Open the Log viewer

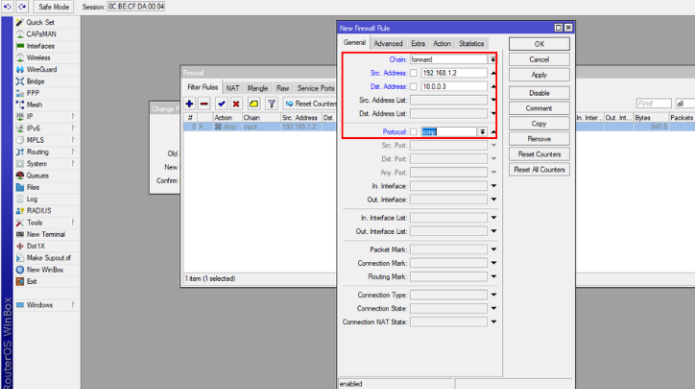coord(32,199)
